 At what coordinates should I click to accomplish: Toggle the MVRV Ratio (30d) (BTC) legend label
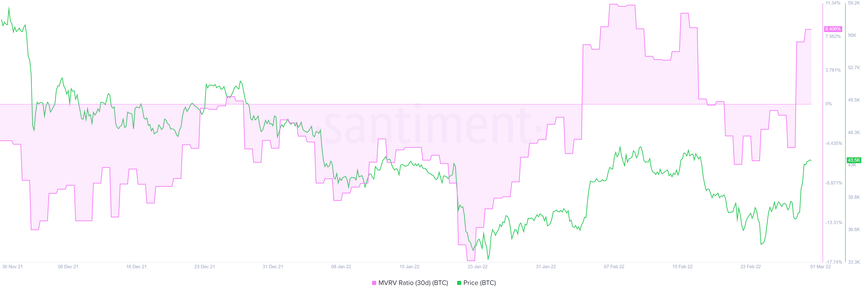pyautogui.click(x=413, y=283)
